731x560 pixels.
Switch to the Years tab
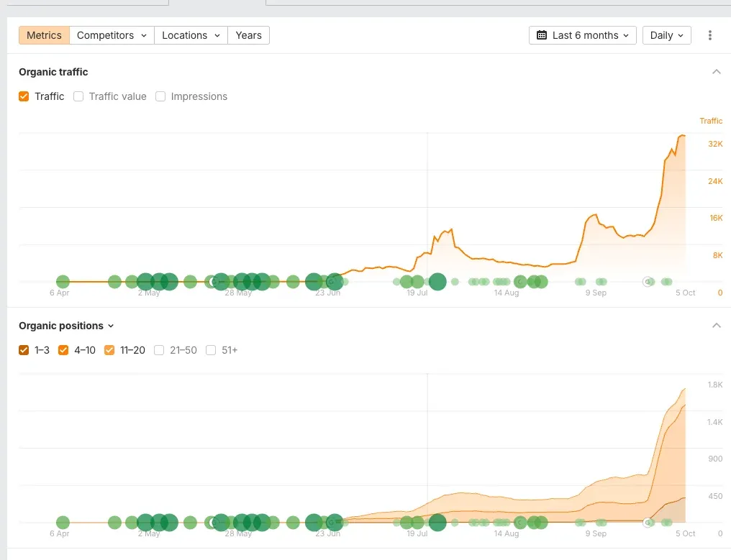click(248, 35)
